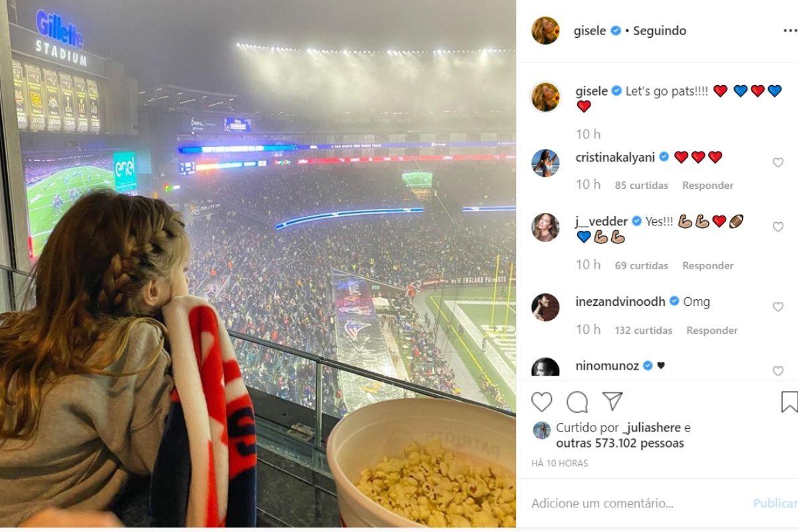Like j__vedder's comment

tap(778, 227)
